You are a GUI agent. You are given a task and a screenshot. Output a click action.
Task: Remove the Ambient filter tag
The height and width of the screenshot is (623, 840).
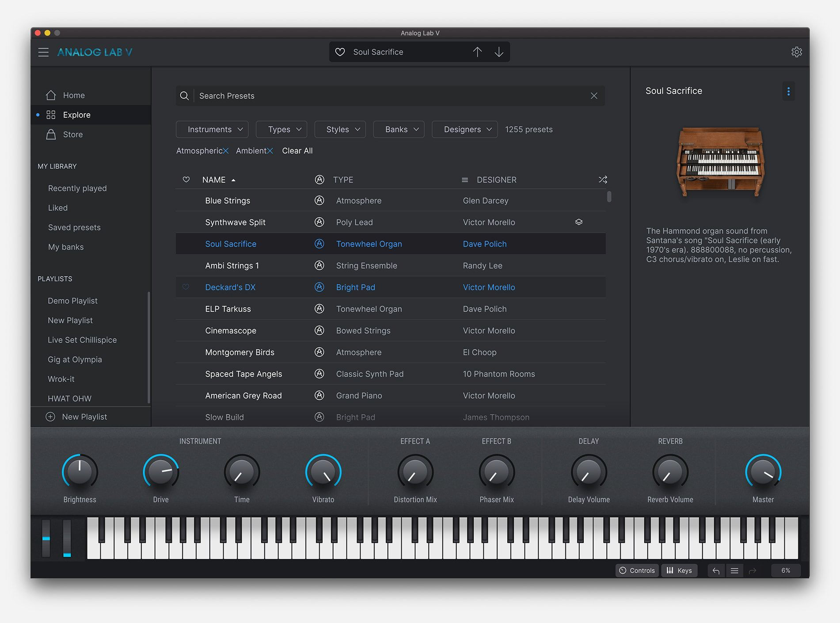click(270, 151)
